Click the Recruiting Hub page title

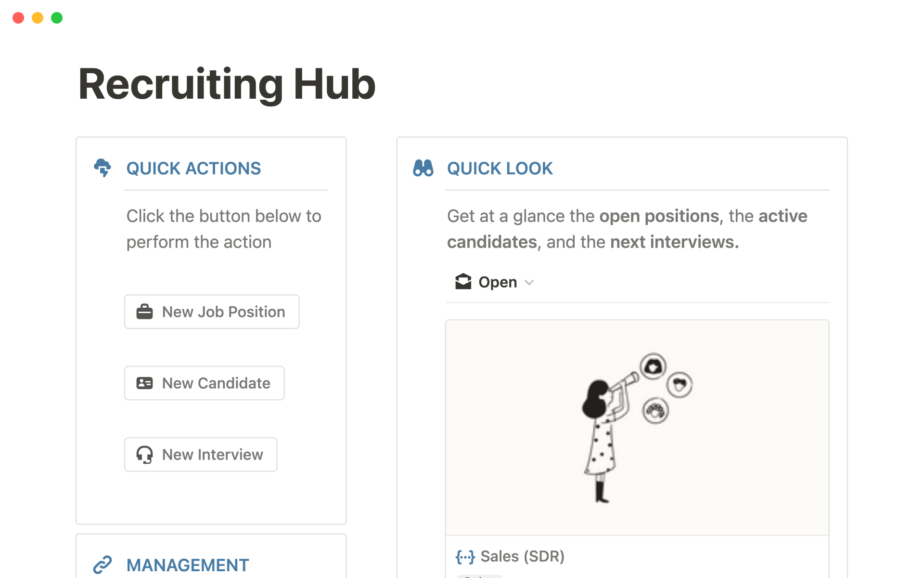coord(227,84)
